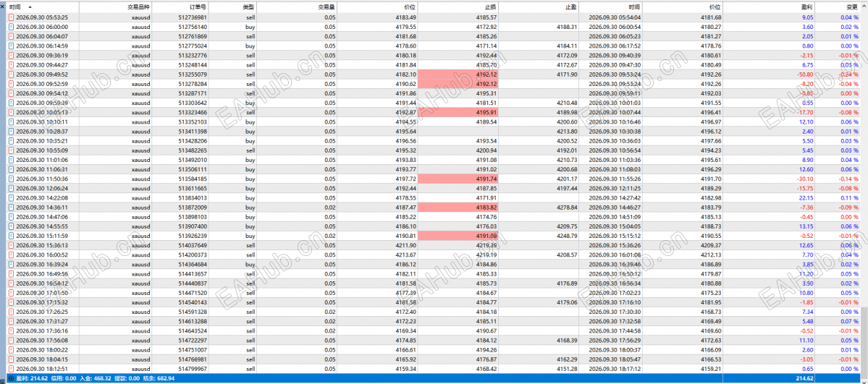
Task: Select the sell icon beside 2026.09.30 06:04:07
Action: 12,36
